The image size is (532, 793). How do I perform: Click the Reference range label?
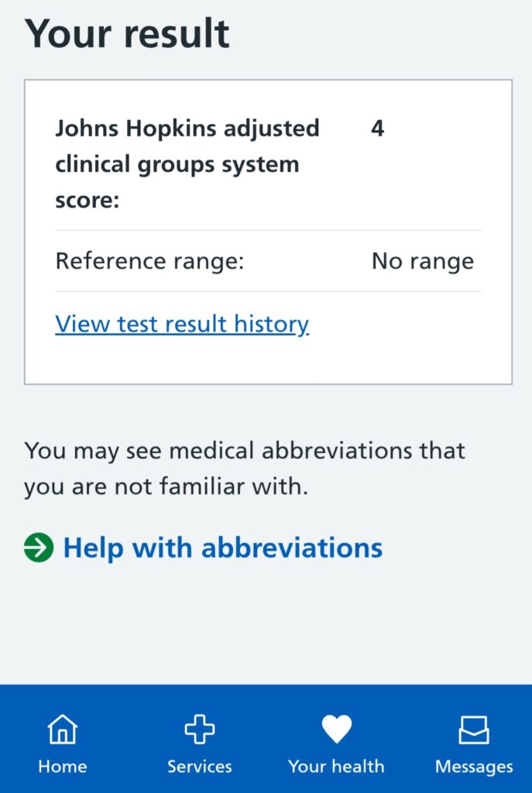pyautogui.click(x=149, y=261)
